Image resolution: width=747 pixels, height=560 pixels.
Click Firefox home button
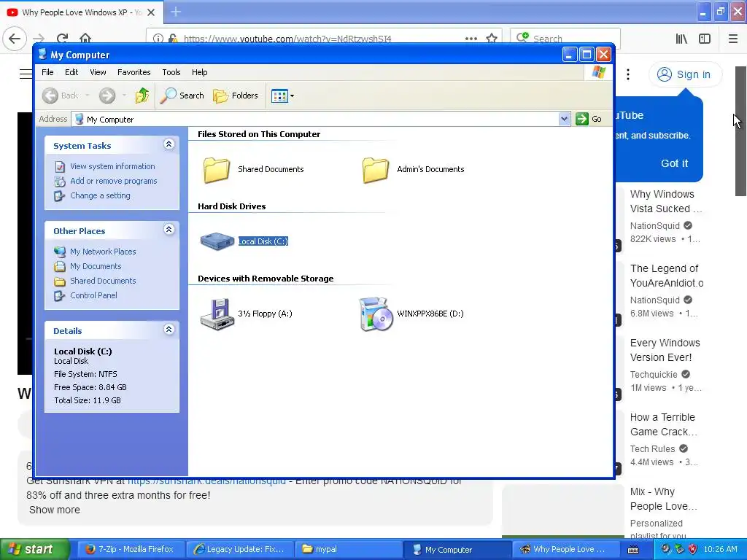point(85,38)
